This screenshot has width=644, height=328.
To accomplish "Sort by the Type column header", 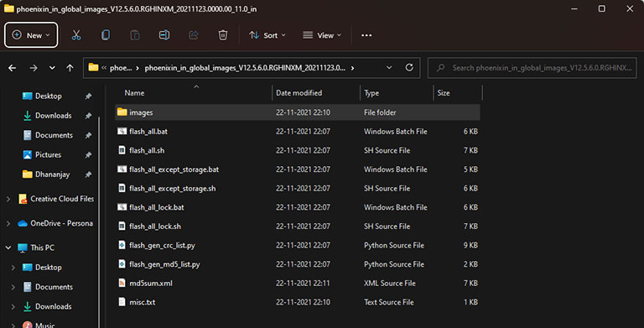I will 397,93.
